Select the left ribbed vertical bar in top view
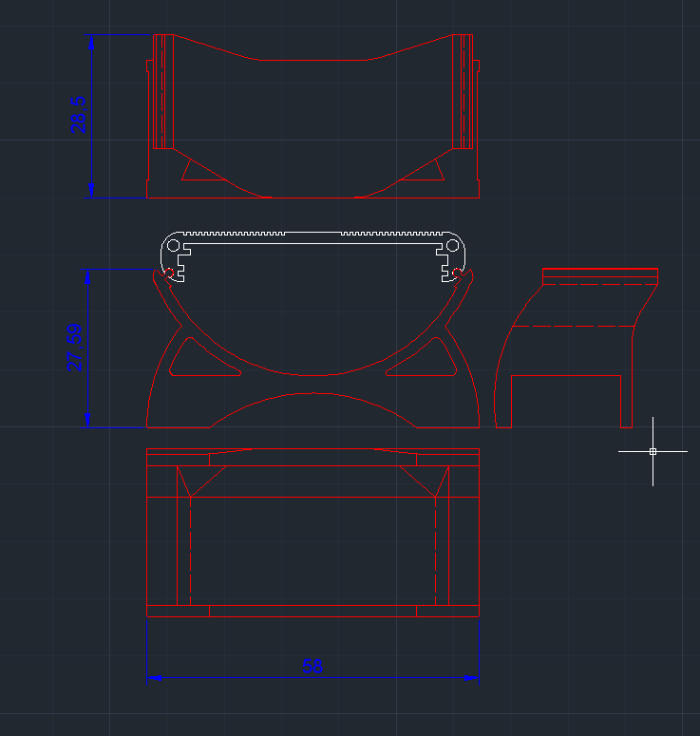 [x=163, y=92]
